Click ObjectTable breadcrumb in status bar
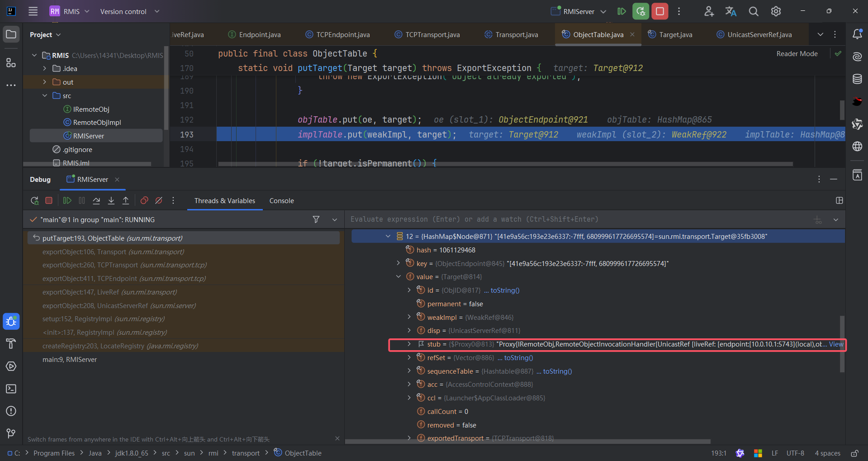868x461 pixels. (298, 453)
